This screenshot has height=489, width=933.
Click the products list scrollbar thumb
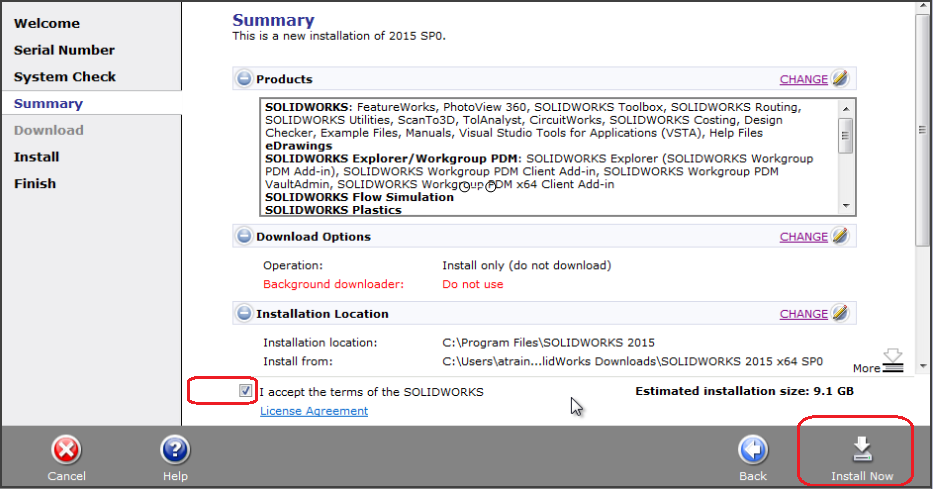click(846, 135)
